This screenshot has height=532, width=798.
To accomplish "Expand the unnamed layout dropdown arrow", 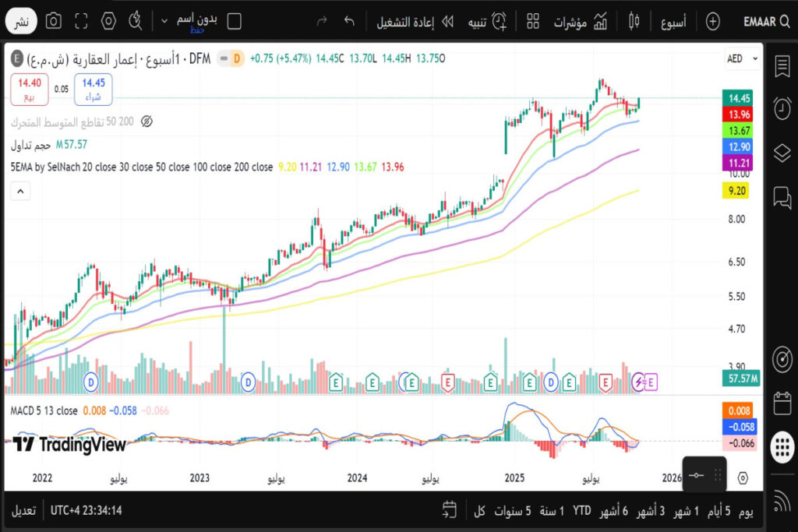I will (x=164, y=21).
